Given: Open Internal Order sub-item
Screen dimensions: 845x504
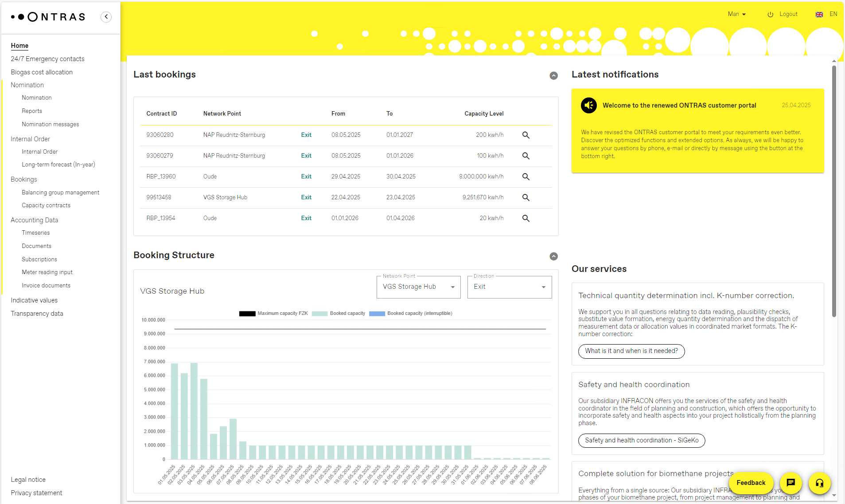Looking at the screenshot, I should [x=40, y=152].
